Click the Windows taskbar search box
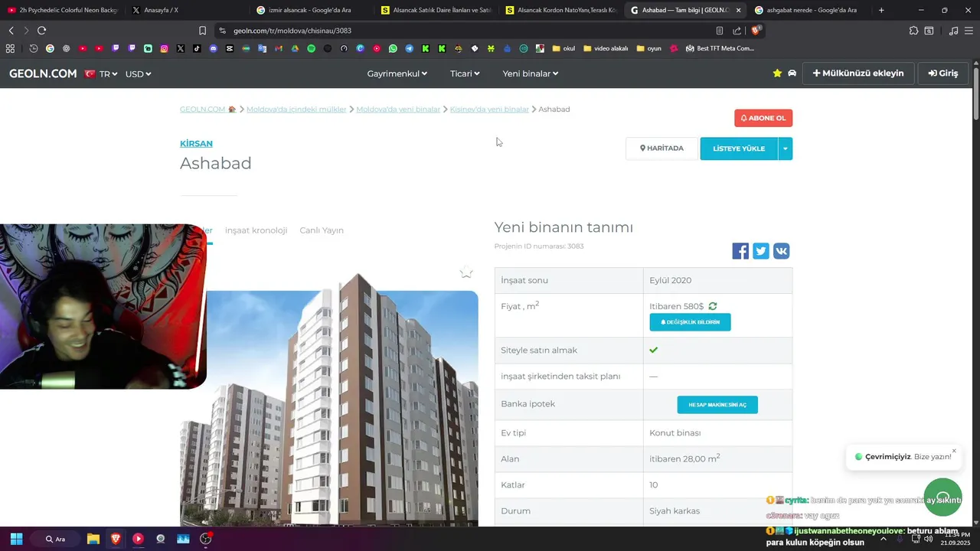The width and height of the screenshot is (980, 551). [55, 539]
